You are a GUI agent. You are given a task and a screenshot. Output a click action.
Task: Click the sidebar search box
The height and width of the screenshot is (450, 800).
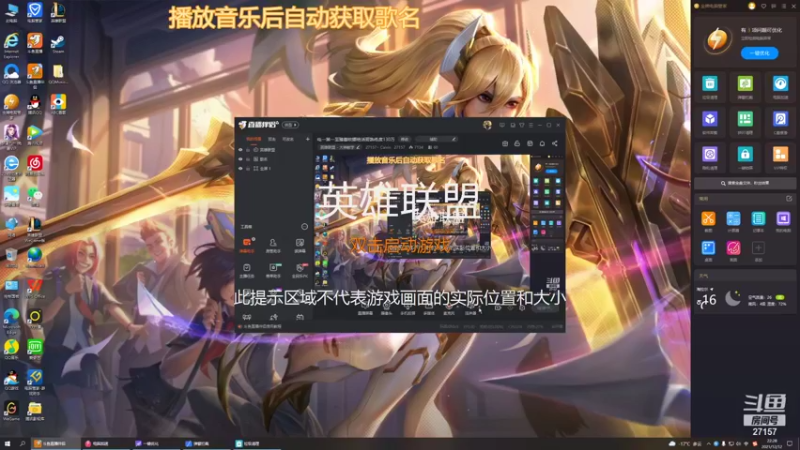745,183
